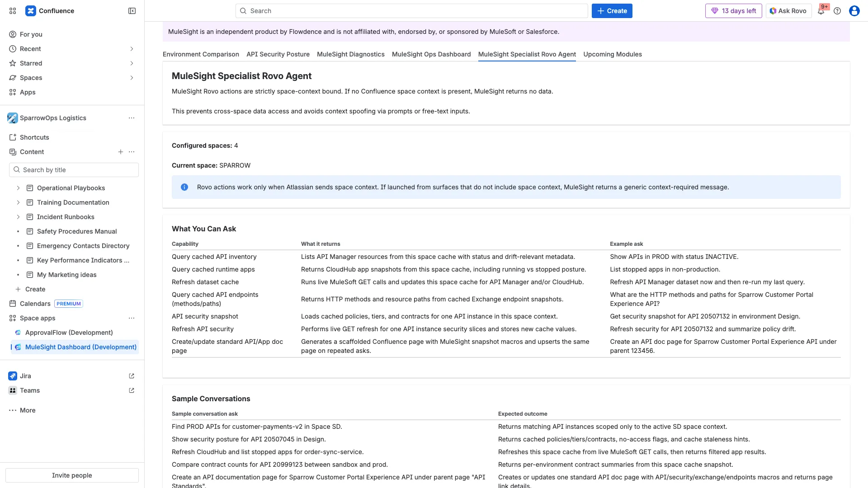Collapse the sidebar with the panel icon
This screenshot has height=488, width=868.
click(x=132, y=11)
